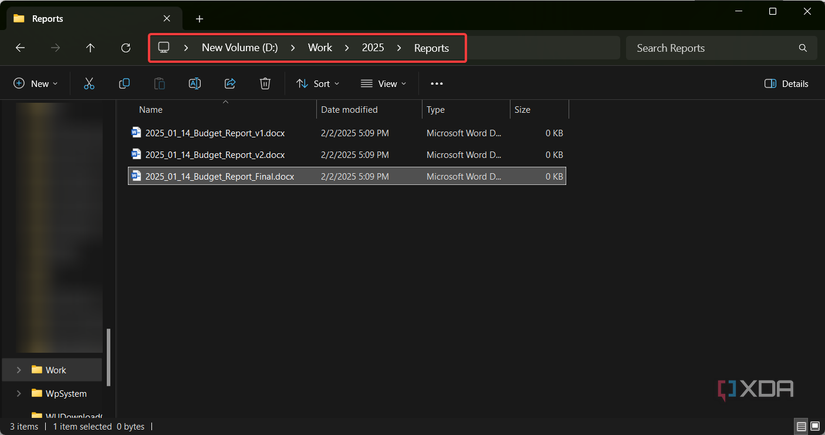This screenshot has width=825, height=435.
Task: Click the Cut scissors icon
Action: pos(89,84)
